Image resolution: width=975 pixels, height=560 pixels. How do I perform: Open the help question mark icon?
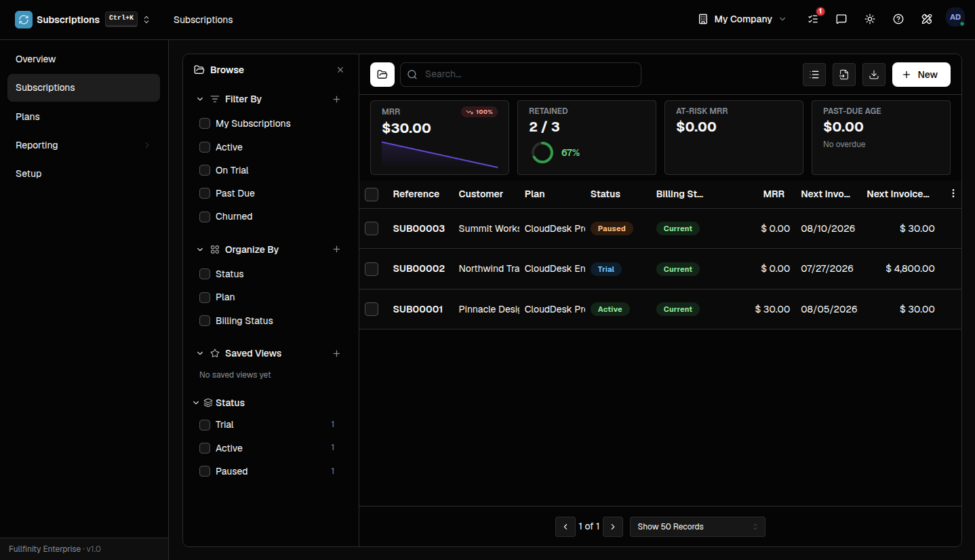(898, 19)
